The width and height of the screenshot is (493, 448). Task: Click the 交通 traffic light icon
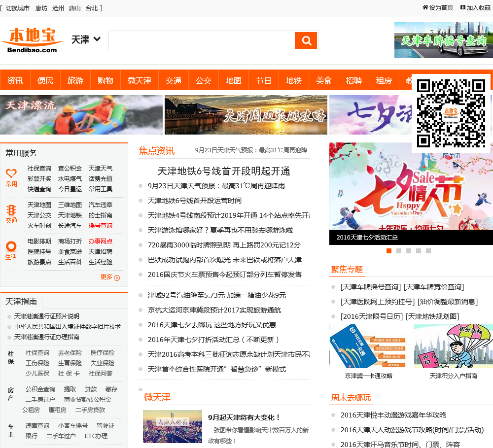click(11, 209)
